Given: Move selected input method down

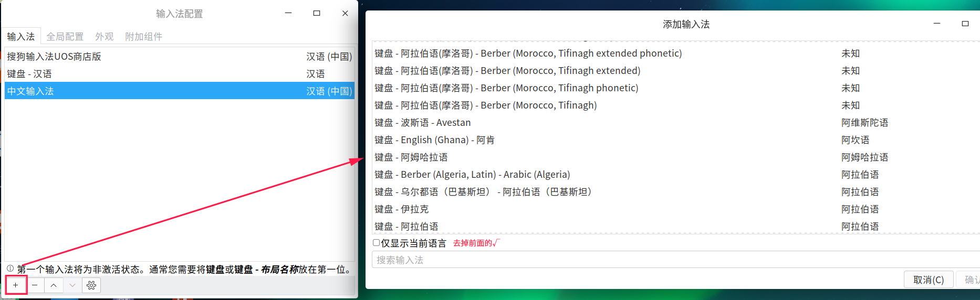Looking at the screenshot, I should (x=72, y=285).
